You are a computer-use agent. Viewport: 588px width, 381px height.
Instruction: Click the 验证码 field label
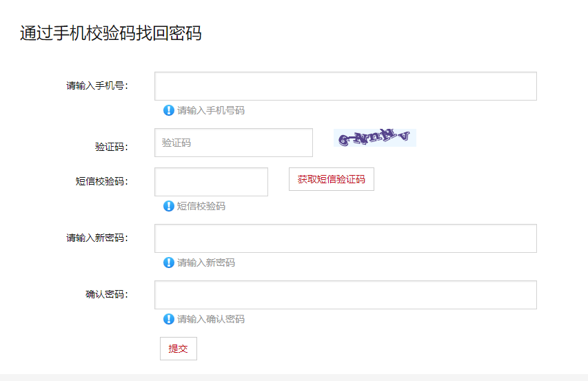112,147
